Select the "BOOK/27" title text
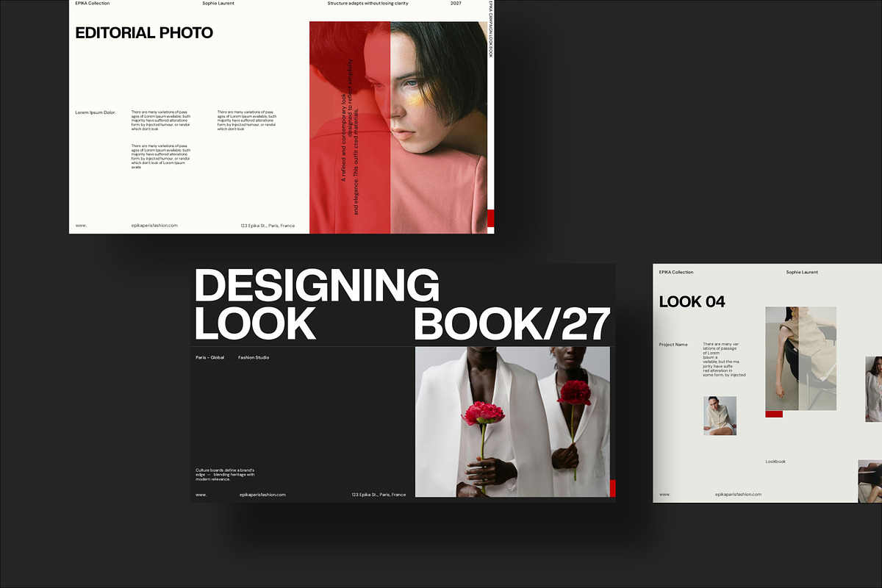Screen dimensions: 882x588 tap(513, 323)
